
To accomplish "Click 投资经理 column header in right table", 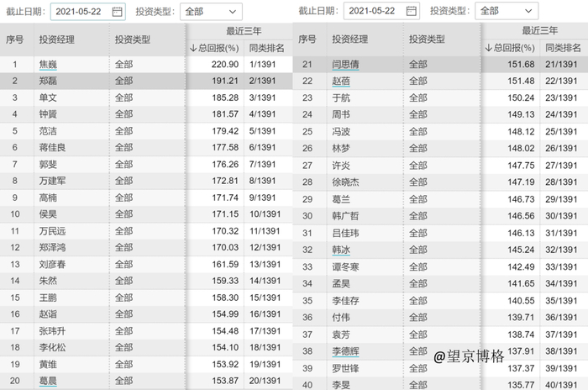I will pyautogui.click(x=349, y=39).
